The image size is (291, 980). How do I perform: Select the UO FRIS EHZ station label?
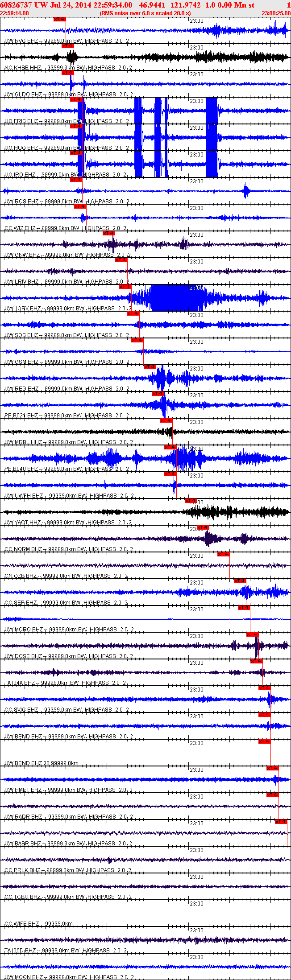coord(21,121)
